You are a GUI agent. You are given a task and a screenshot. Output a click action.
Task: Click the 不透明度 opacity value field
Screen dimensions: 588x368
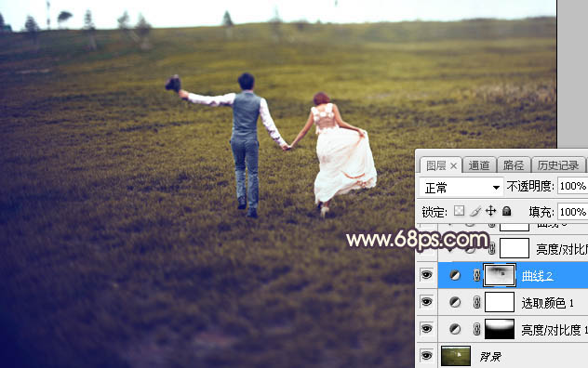coord(572,186)
